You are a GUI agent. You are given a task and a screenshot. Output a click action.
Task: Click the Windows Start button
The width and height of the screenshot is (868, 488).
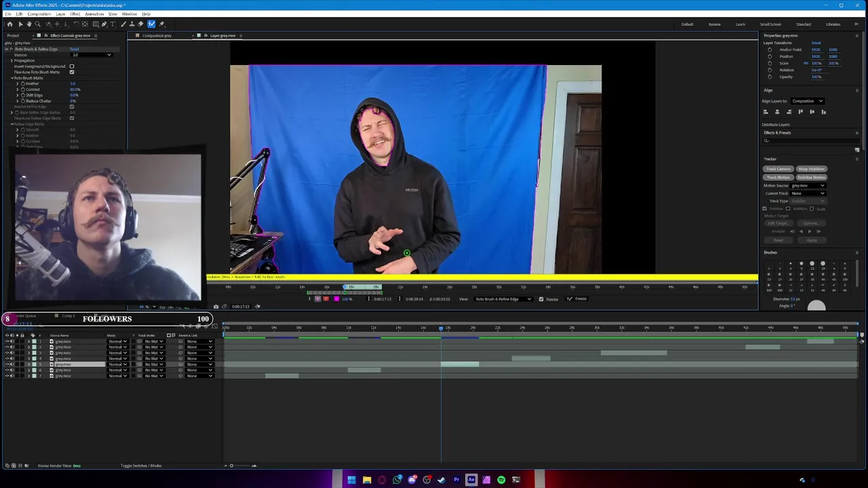pyautogui.click(x=351, y=480)
